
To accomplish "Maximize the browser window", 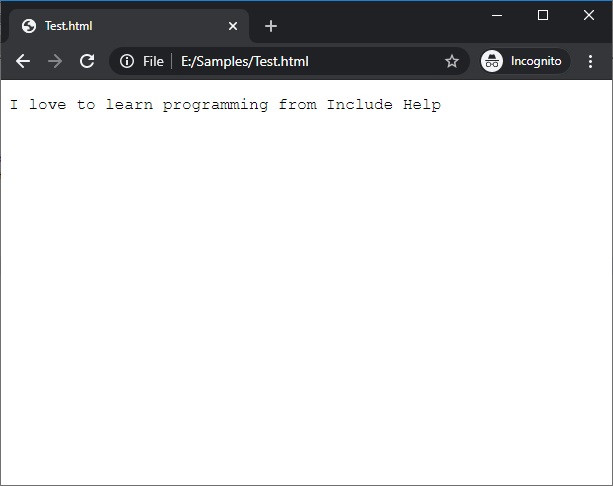I will [x=543, y=15].
